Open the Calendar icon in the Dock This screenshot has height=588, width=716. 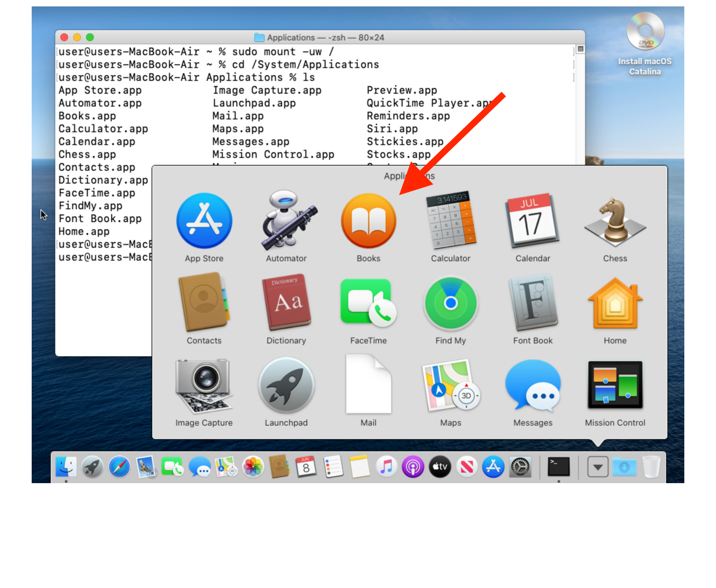coord(306,466)
